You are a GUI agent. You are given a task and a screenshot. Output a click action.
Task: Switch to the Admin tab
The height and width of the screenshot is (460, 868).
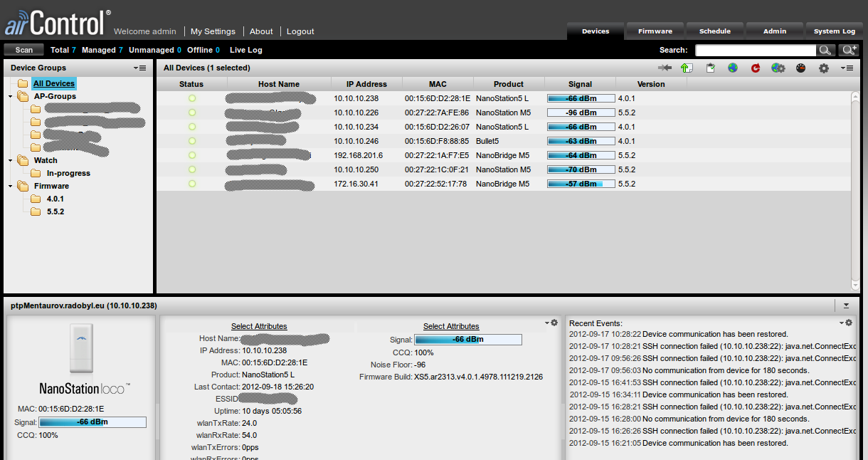tap(775, 31)
